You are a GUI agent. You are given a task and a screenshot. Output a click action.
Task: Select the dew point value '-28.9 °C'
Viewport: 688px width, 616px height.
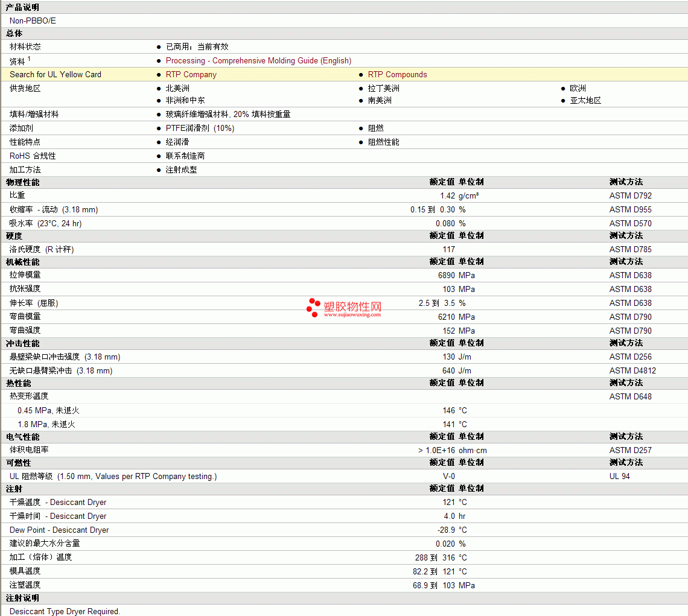click(452, 530)
